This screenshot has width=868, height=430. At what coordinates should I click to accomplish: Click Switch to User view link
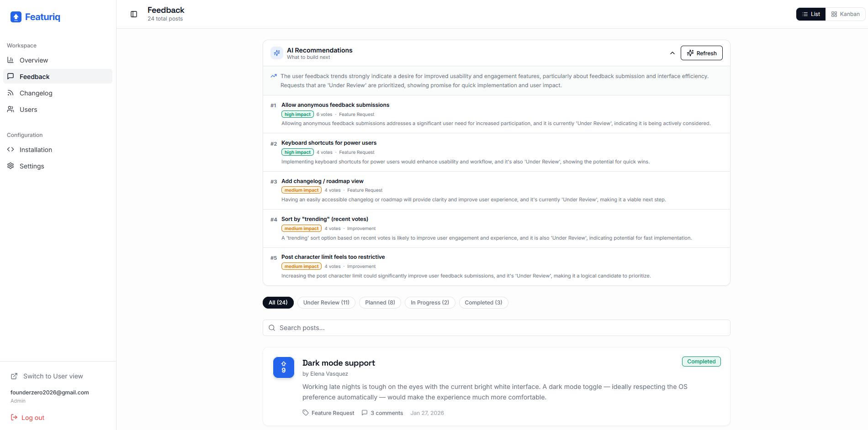tap(53, 376)
